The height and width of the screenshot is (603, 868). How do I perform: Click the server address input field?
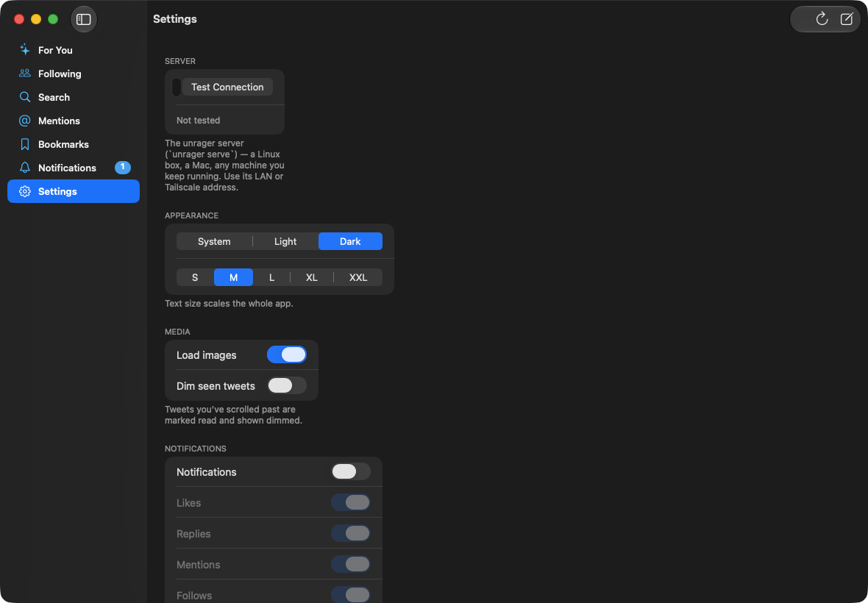coord(176,87)
